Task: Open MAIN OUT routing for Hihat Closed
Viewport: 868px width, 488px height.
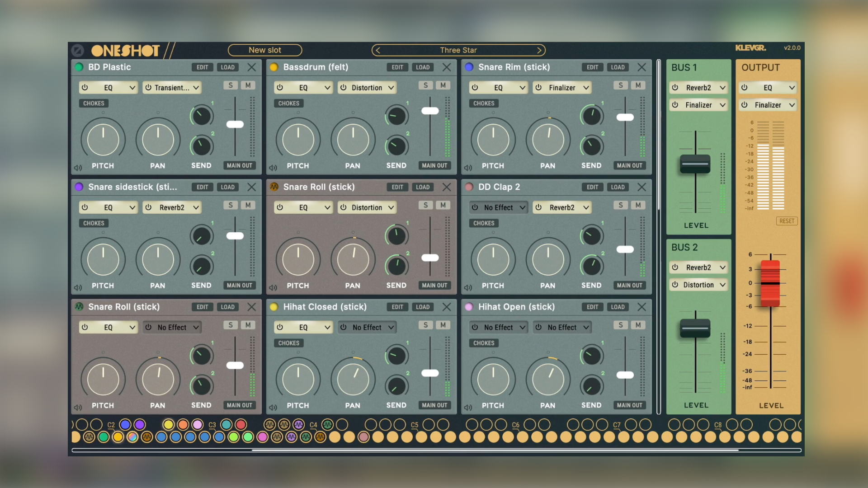Action: [434, 405]
